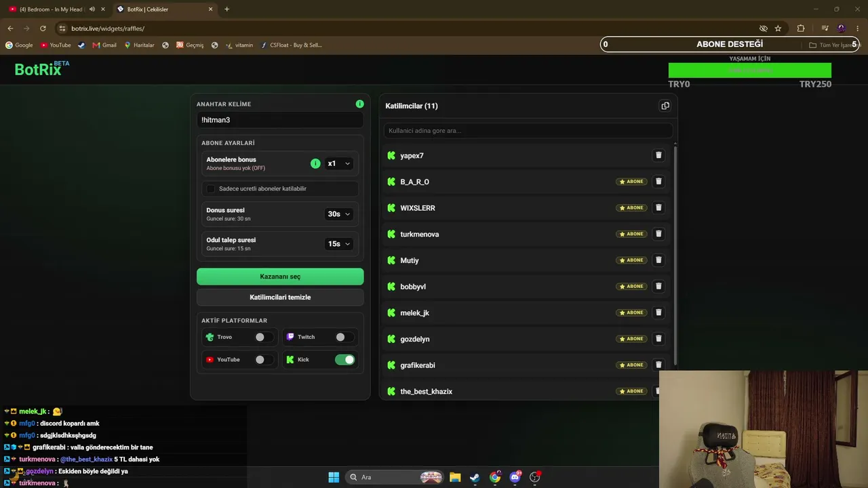Viewport: 868px width, 488px height.
Task: Open the Windows Start menu
Action: tap(334, 477)
